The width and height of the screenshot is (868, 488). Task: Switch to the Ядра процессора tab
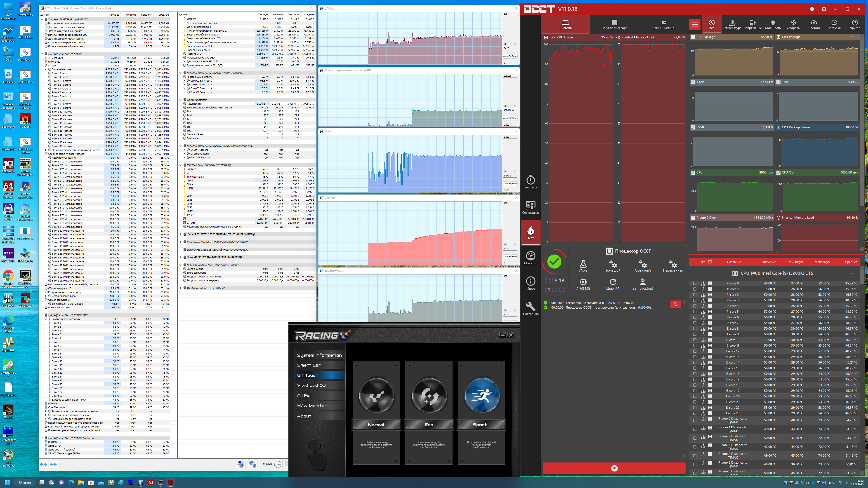(x=614, y=24)
